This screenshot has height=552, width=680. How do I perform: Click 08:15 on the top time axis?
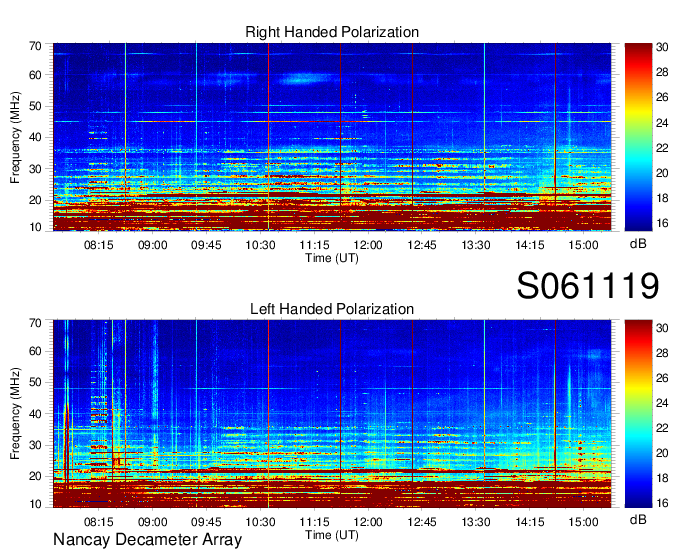point(98,245)
